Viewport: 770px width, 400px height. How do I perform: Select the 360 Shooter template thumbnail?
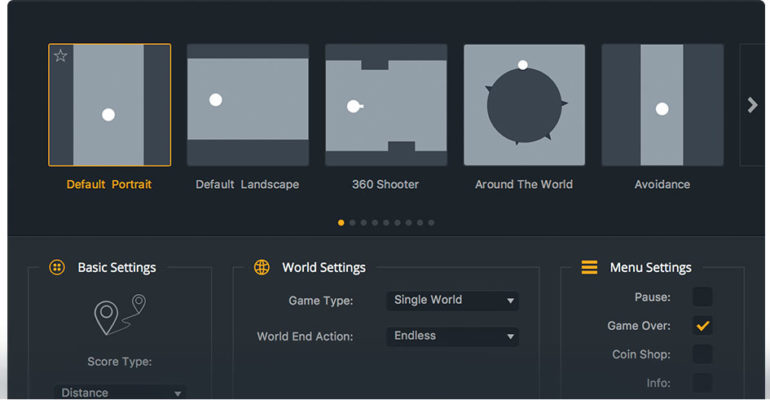point(386,105)
